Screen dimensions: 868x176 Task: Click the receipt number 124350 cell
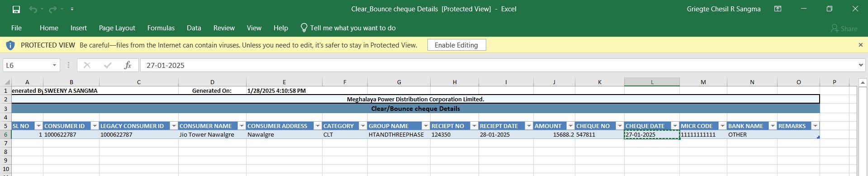tap(455, 134)
